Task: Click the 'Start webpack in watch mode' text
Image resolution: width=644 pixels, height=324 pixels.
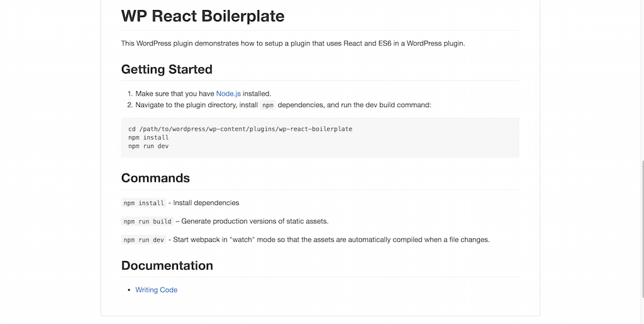Action: (x=331, y=240)
